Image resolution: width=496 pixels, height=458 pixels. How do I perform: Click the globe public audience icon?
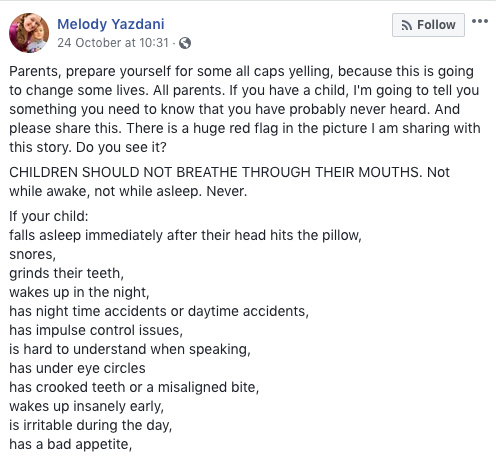point(185,43)
